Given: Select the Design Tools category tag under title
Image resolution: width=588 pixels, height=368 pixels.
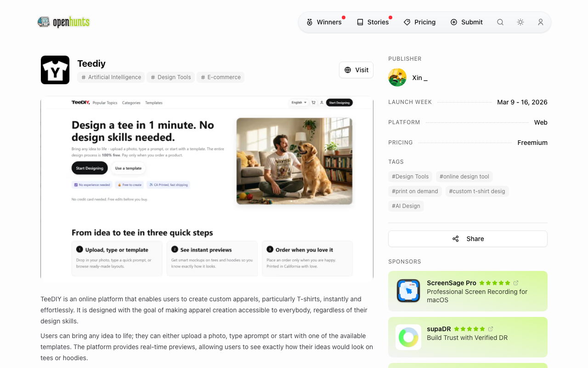Looking at the screenshot, I should 171,77.
